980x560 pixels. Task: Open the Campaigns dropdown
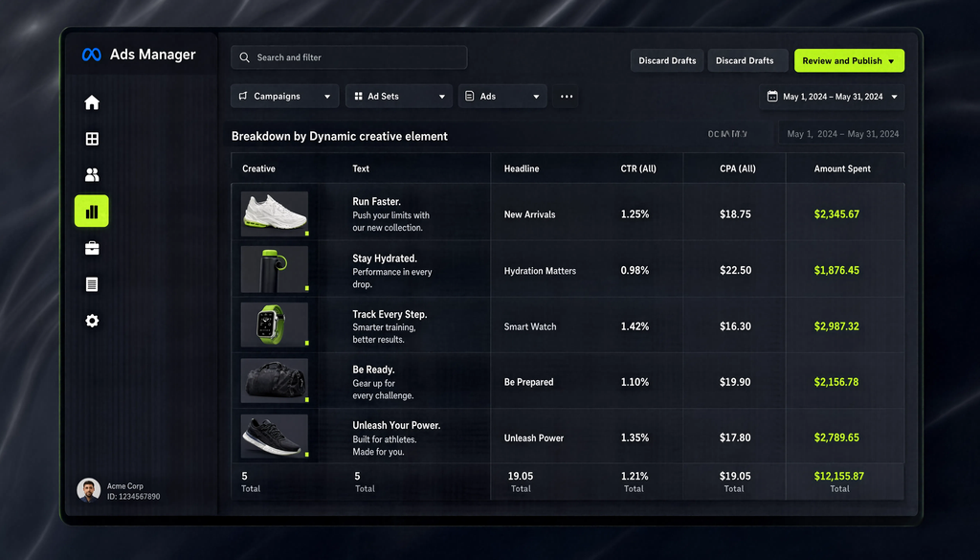[x=285, y=97]
